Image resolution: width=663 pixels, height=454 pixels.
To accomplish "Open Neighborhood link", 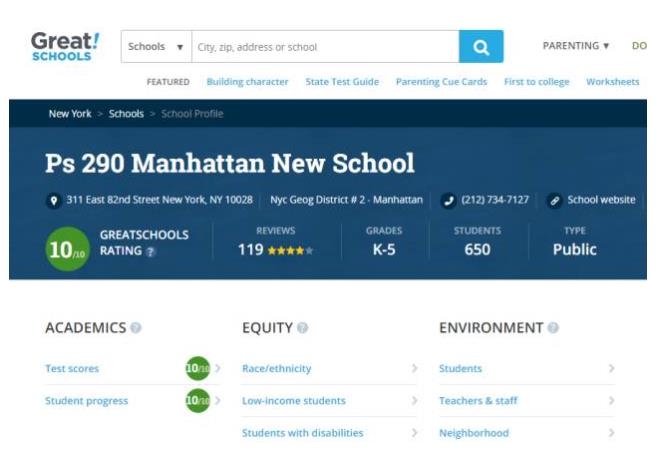I will tap(474, 432).
